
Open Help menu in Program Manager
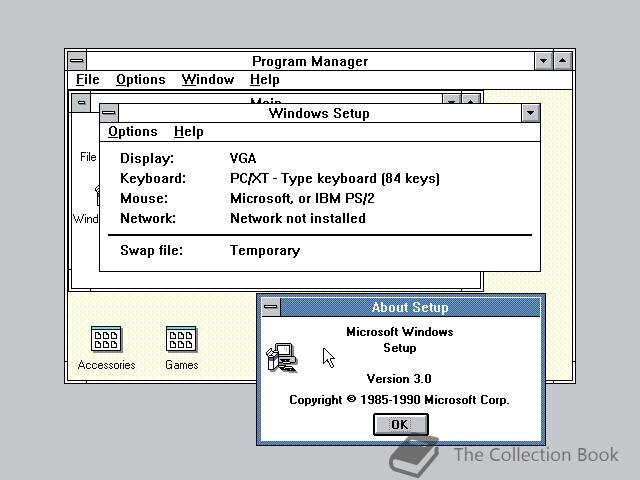pos(264,80)
